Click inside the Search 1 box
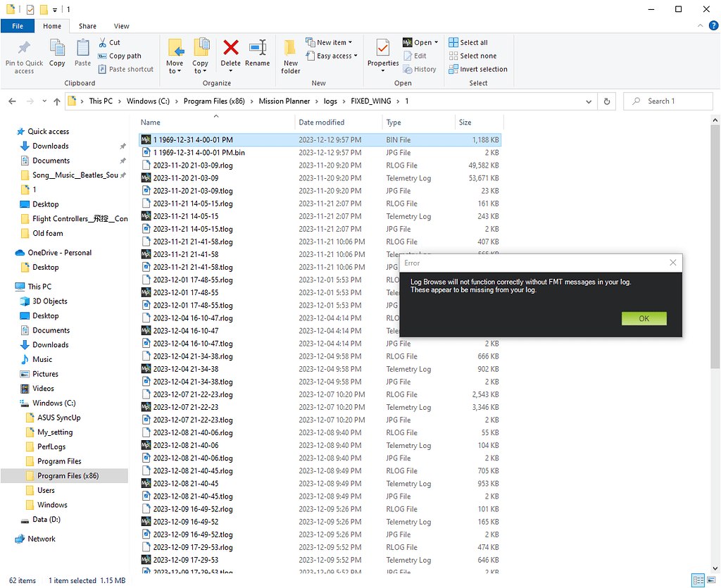The height and width of the screenshot is (588, 721). [667, 101]
